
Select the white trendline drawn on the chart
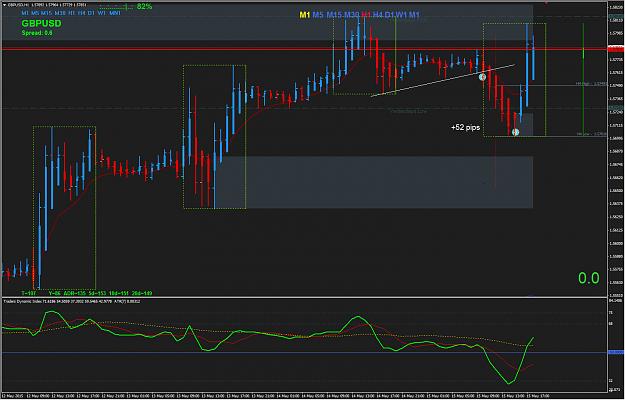coord(442,80)
